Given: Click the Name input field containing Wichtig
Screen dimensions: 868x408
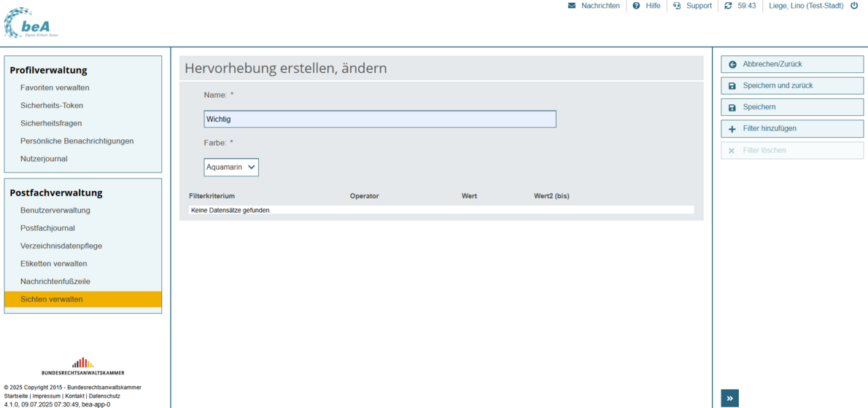Looking at the screenshot, I should point(379,119).
